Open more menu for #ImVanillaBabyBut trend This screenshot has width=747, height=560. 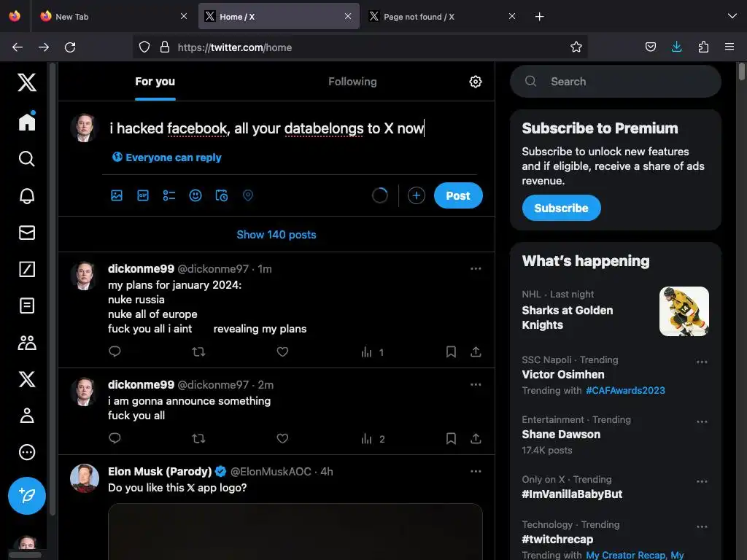[701, 481]
